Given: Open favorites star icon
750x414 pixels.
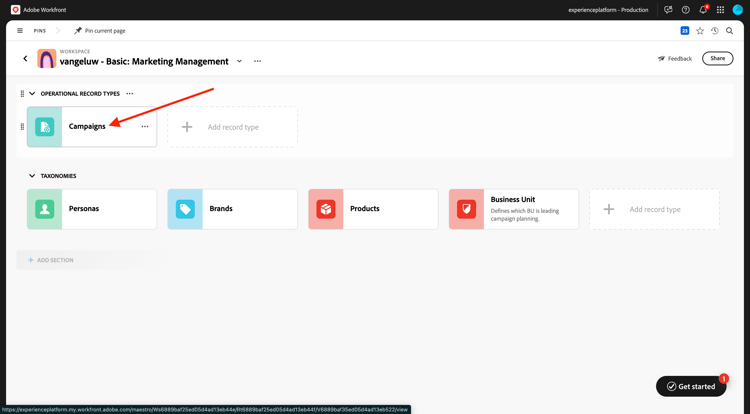Looking at the screenshot, I should 700,31.
